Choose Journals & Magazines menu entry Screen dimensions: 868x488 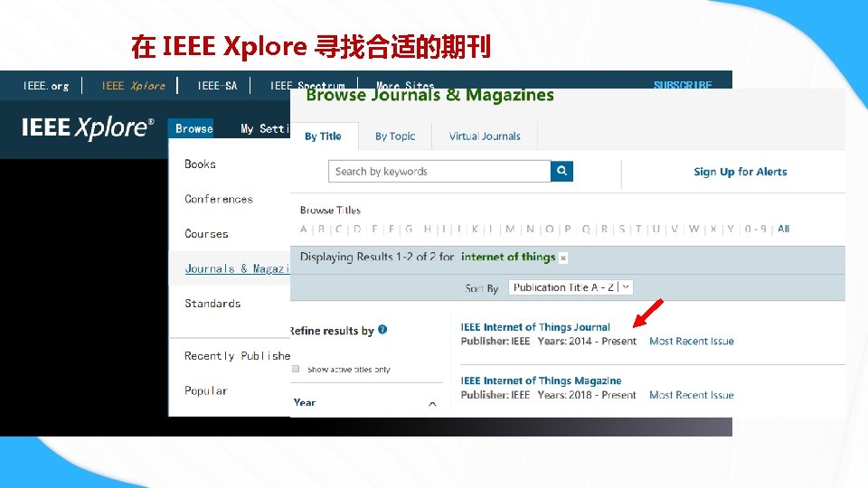[237, 269]
